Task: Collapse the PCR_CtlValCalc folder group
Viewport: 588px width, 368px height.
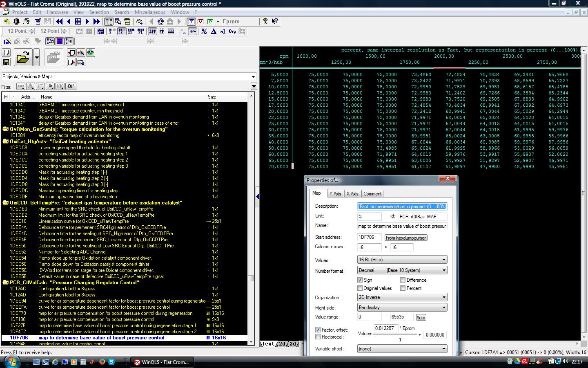Action: [6, 283]
